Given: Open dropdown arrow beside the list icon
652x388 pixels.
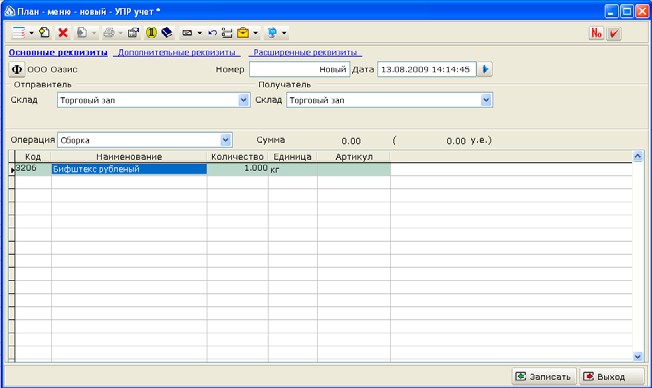Looking at the screenshot, I should coord(31,33).
